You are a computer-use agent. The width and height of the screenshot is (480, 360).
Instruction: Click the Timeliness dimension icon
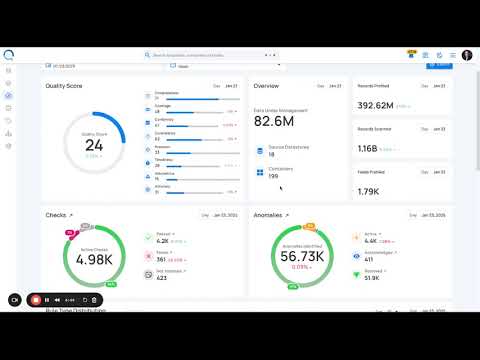click(148, 163)
